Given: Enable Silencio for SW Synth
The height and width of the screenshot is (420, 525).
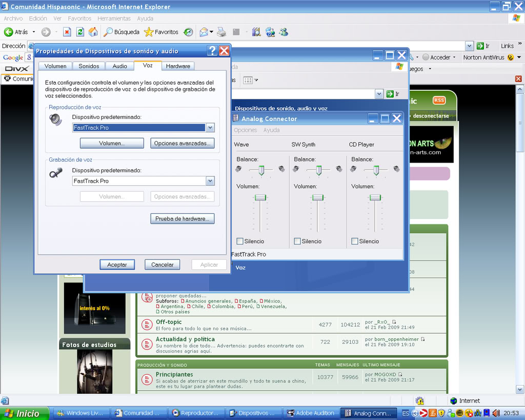Looking at the screenshot, I should tap(297, 241).
